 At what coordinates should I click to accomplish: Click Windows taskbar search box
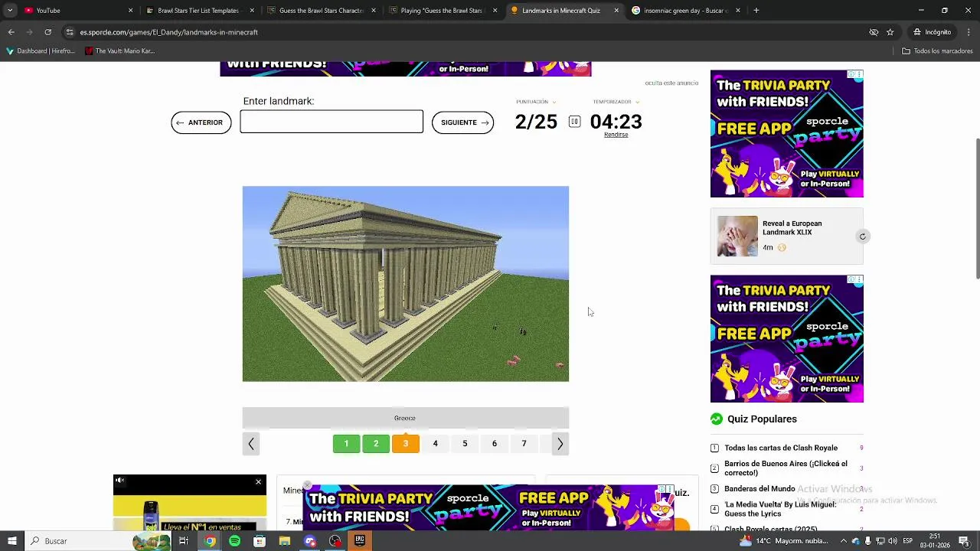(x=97, y=541)
